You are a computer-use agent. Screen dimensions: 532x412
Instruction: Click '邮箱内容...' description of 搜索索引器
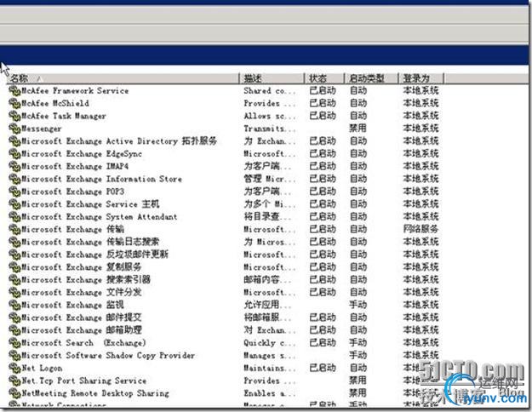267,280
